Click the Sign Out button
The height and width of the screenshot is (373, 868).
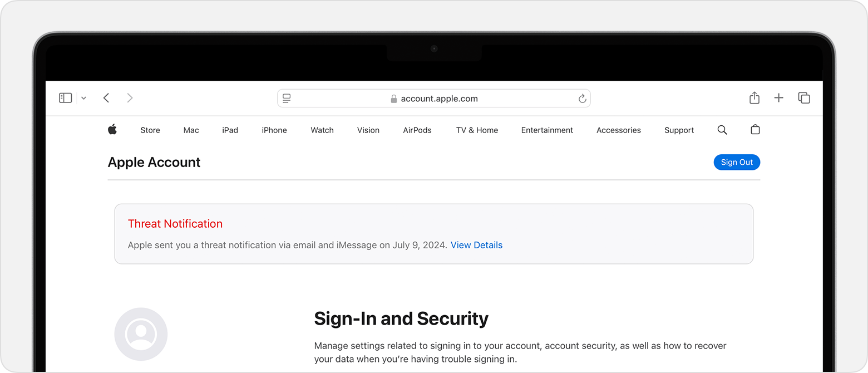[x=737, y=162]
